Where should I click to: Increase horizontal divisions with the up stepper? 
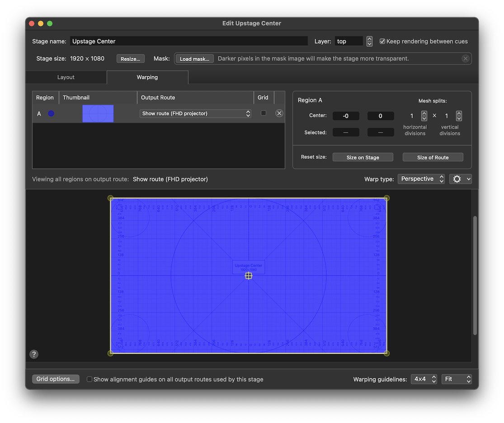coord(424,113)
